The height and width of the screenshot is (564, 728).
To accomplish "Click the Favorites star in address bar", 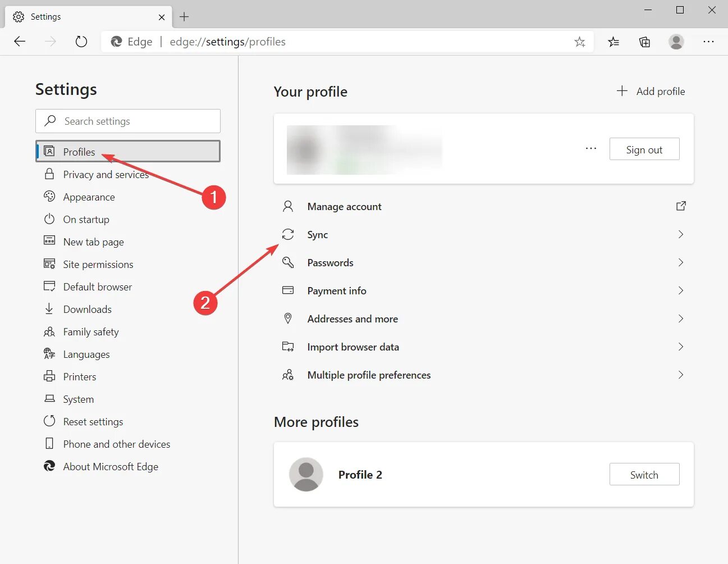I will 580,42.
